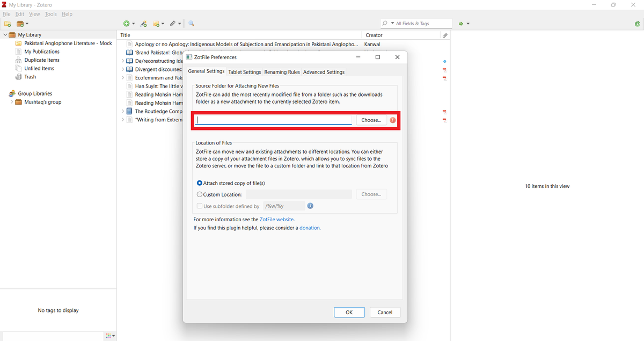Select Unfiled Items in the library tree

click(x=39, y=68)
